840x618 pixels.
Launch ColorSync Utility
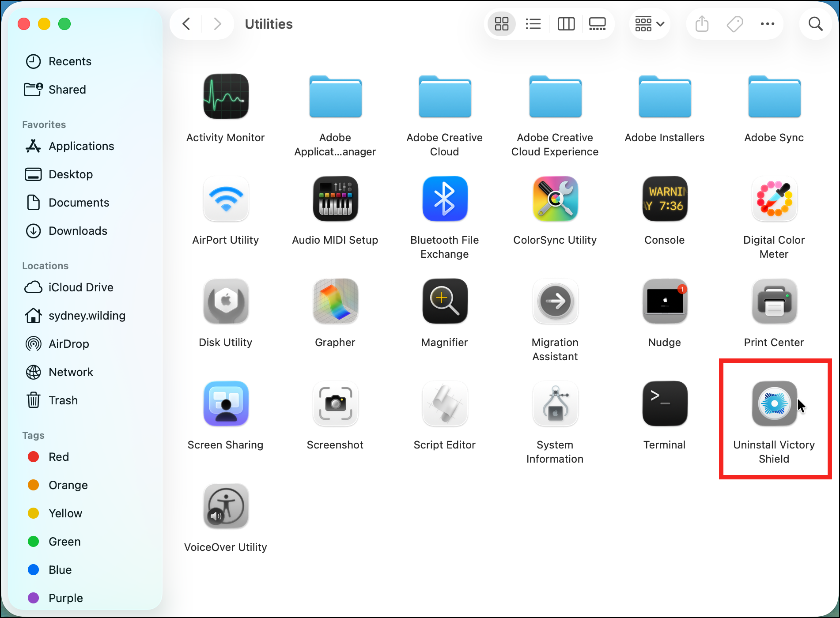pyautogui.click(x=555, y=199)
